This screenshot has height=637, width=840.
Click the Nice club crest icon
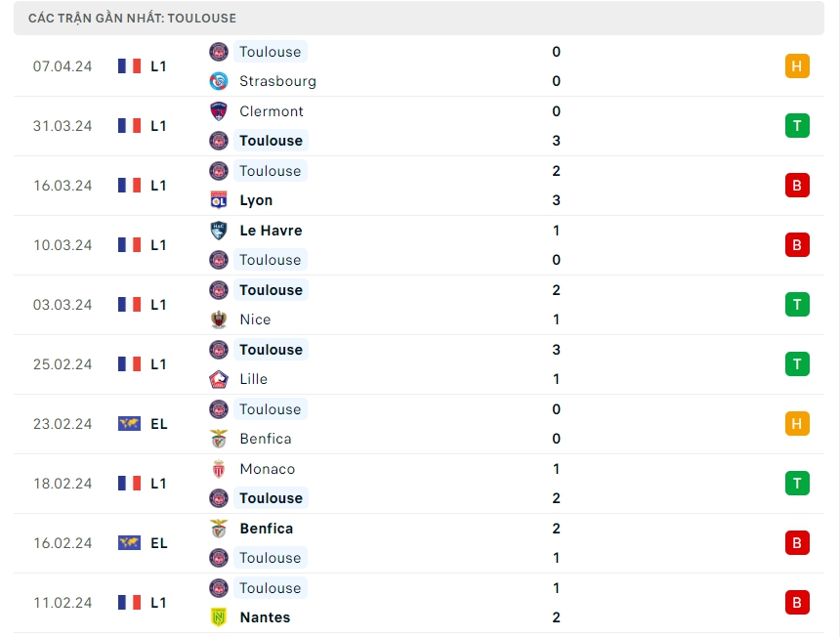point(219,319)
